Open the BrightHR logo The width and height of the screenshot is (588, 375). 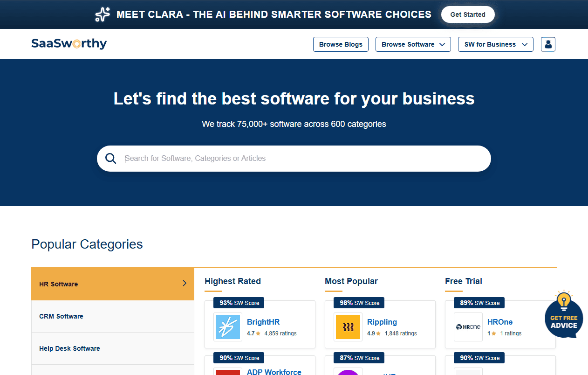(x=228, y=327)
